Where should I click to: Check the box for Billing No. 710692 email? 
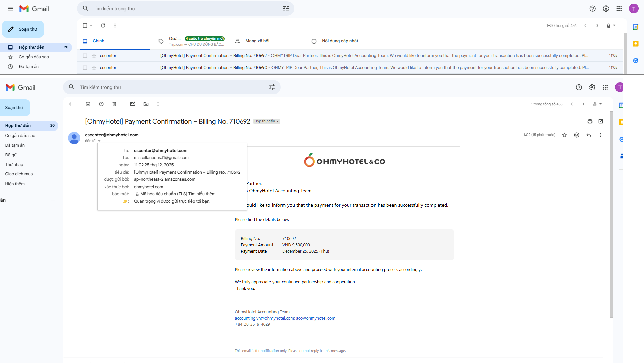85,56
